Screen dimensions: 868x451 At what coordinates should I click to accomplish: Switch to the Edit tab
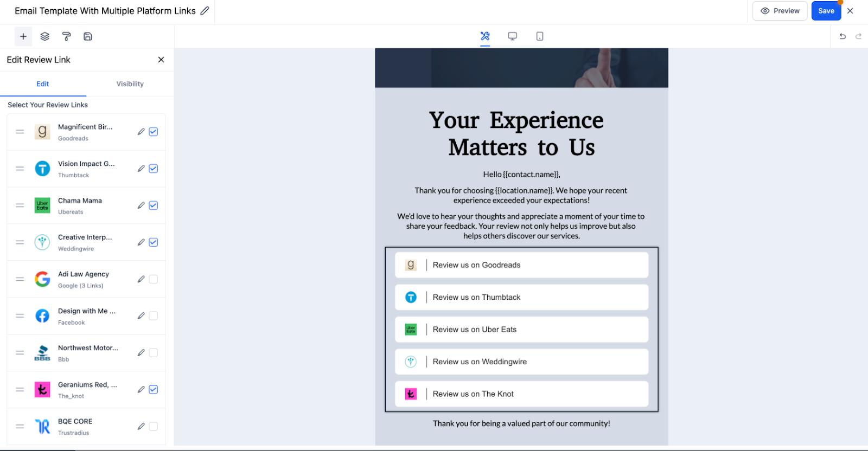pos(43,84)
